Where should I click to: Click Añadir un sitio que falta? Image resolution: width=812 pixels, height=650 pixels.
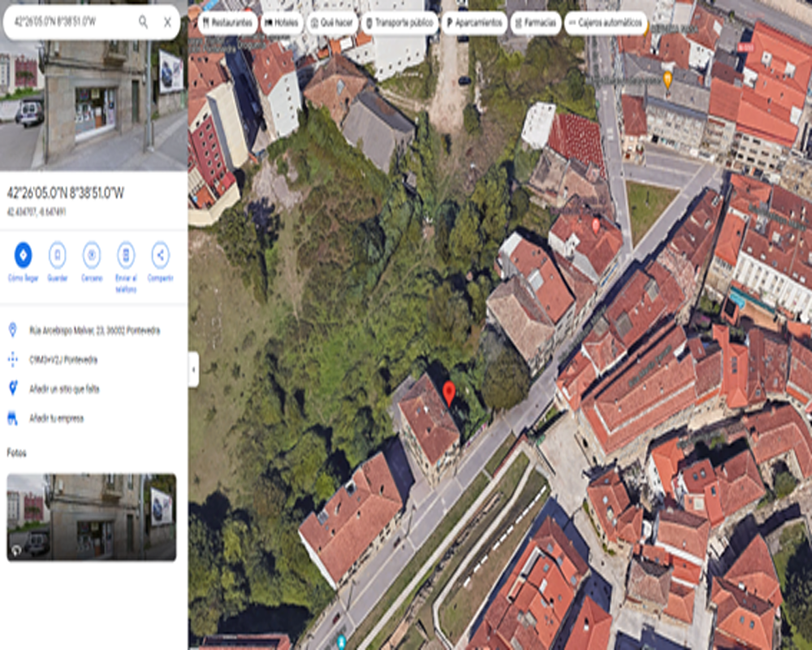64,389
